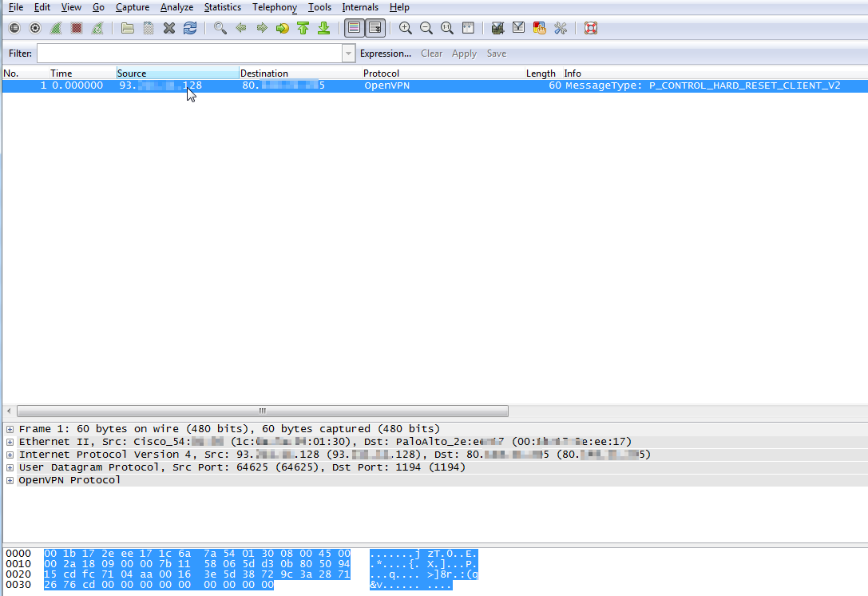The height and width of the screenshot is (596, 868).
Task: Reload the current capture file
Action: (x=190, y=28)
